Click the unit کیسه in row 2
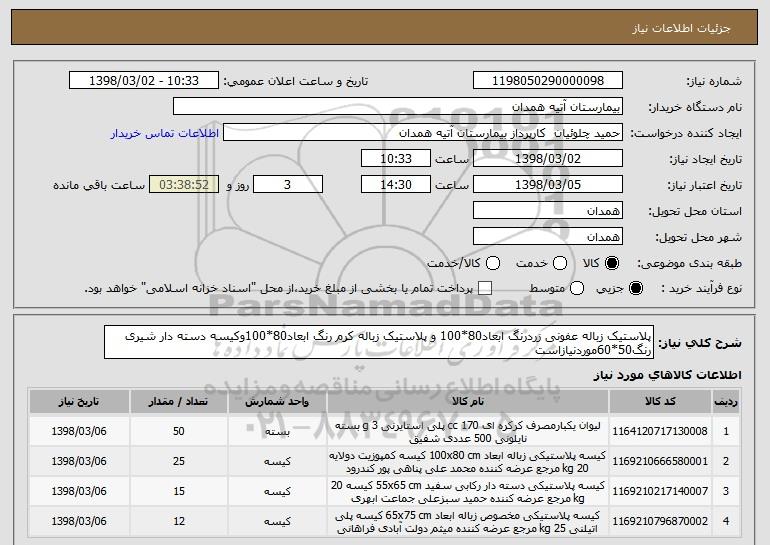 (277, 462)
